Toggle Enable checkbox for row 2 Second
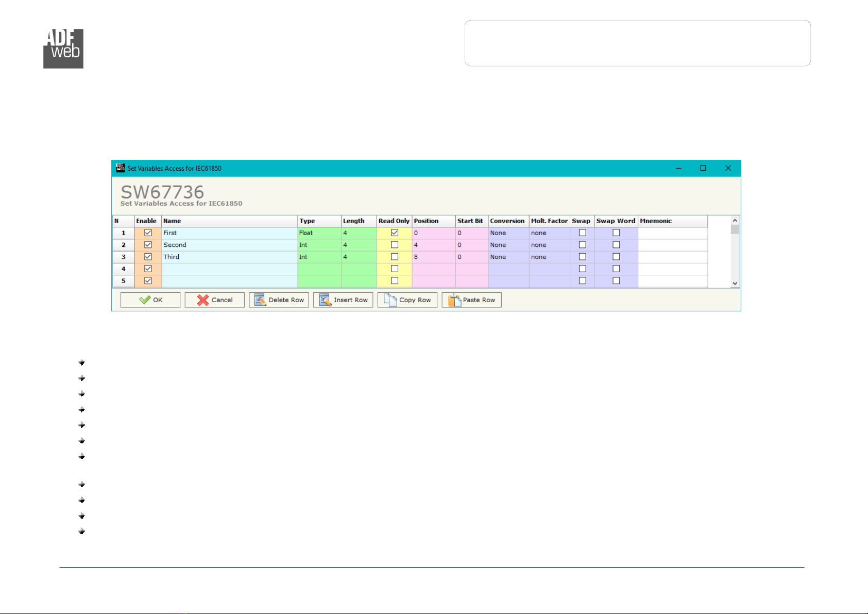The image size is (868, 614). pos(148,245)
